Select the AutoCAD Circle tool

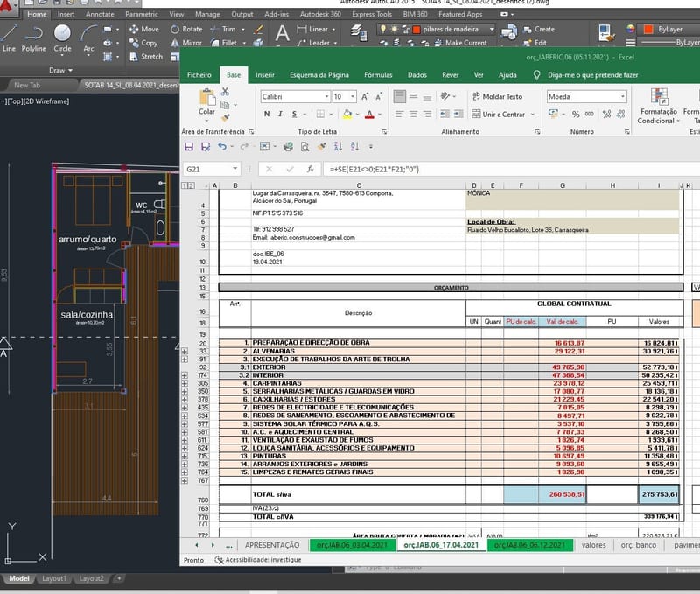[x=62, y=34]
